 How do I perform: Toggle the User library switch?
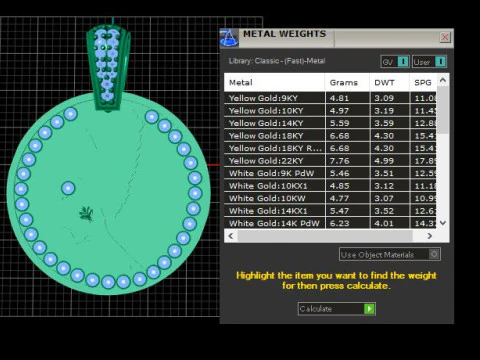click(x=429, y=62)
